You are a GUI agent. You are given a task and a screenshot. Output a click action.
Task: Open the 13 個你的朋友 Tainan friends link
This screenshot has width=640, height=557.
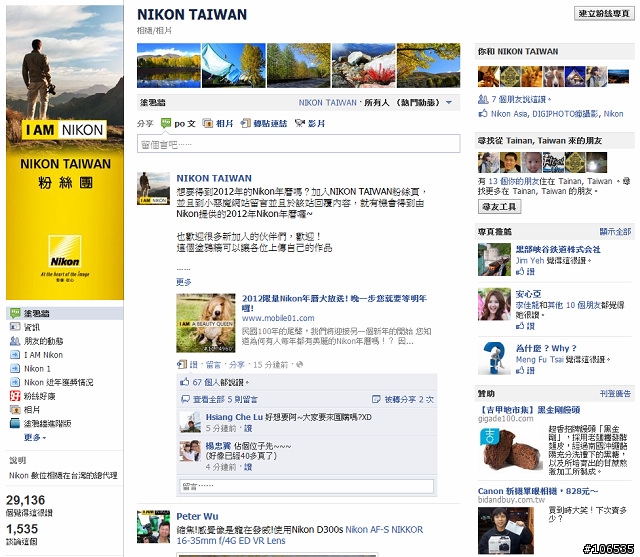(515, 181)
